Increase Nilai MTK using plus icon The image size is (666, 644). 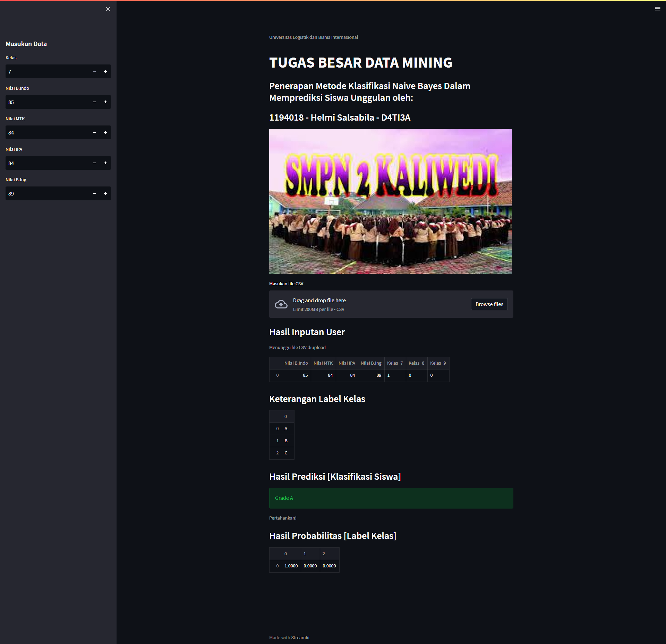105,132
